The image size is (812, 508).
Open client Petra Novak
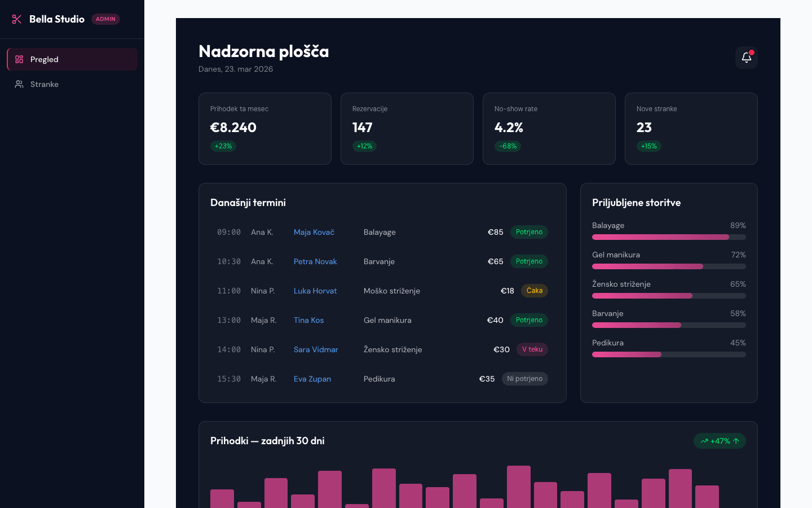pyautogui.click(x=315, y=261)
